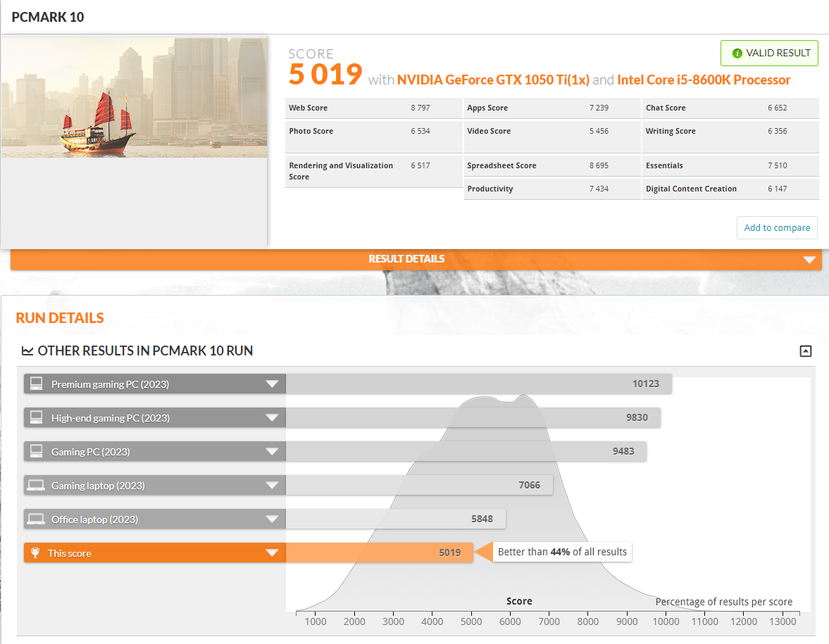This screenshot has width=829, height=644.
Task: Click the Essentials score row
Action: 730,166
